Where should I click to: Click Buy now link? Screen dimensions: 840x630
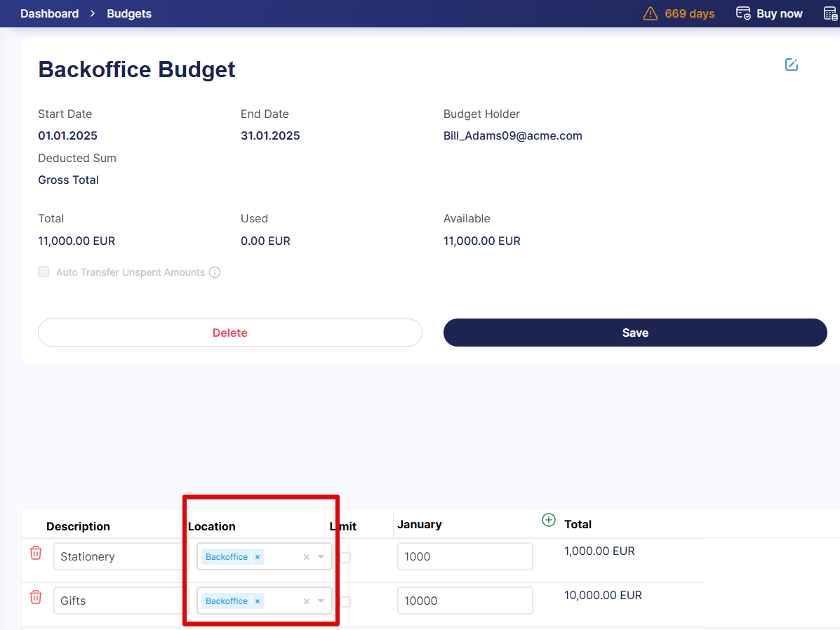(x=779, y=13)
